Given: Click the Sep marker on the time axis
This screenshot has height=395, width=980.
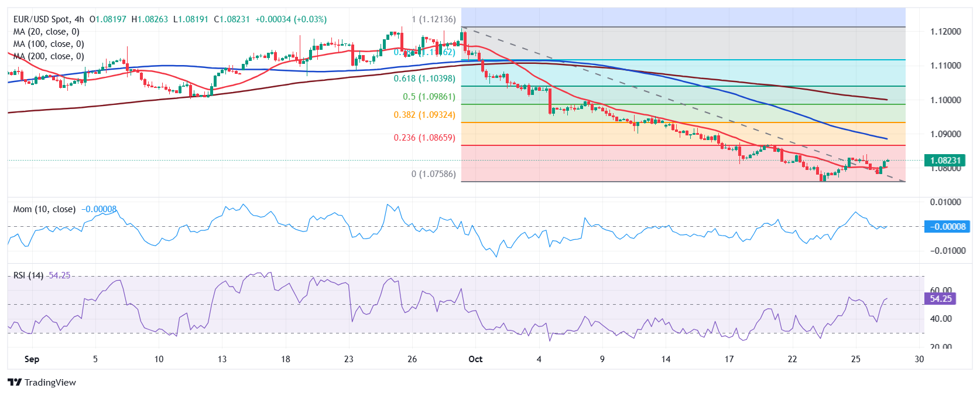Looking at the screenshot, I should click(32, 359).
